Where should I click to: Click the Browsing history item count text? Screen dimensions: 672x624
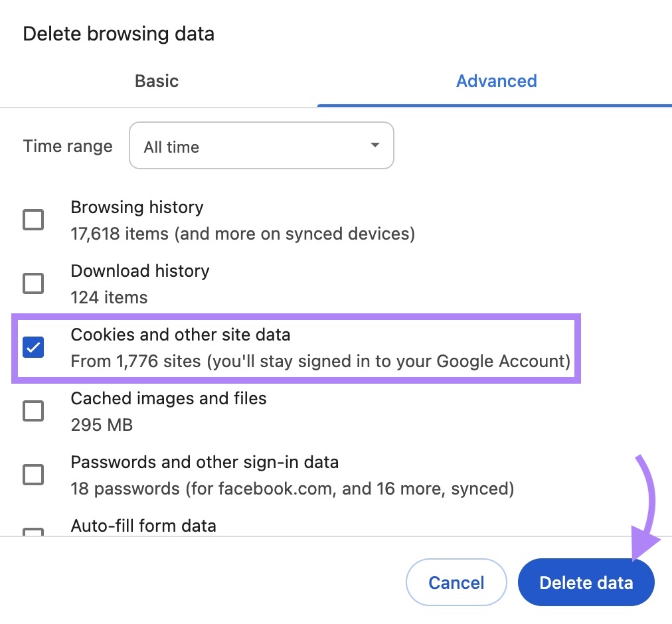coord(242,234)
